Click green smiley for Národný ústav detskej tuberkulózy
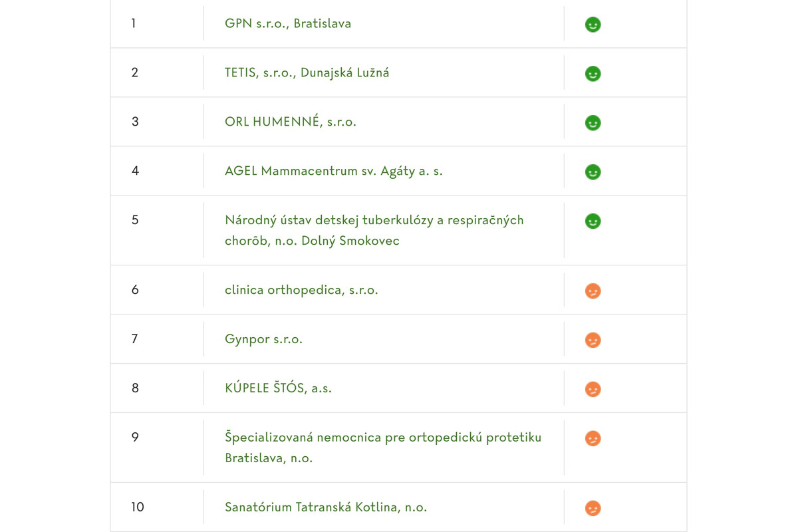This screenshot has width=798, height=532. [593, 221]
